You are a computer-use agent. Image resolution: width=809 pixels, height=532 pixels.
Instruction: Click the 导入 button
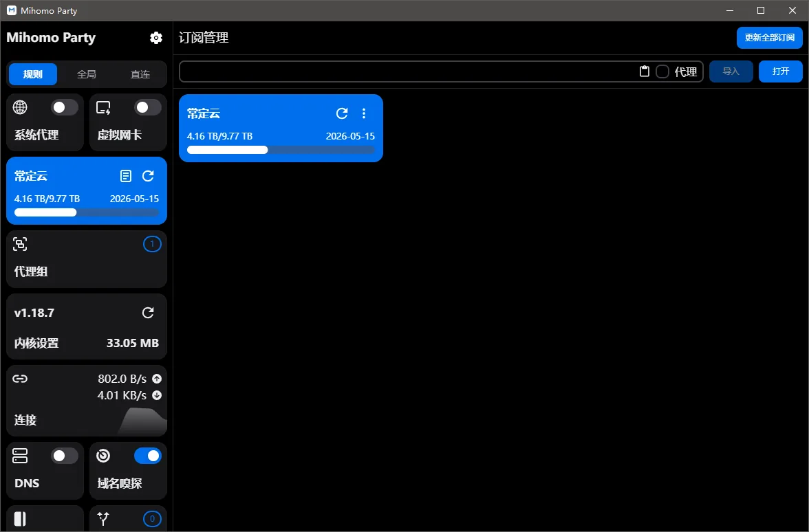731,71
